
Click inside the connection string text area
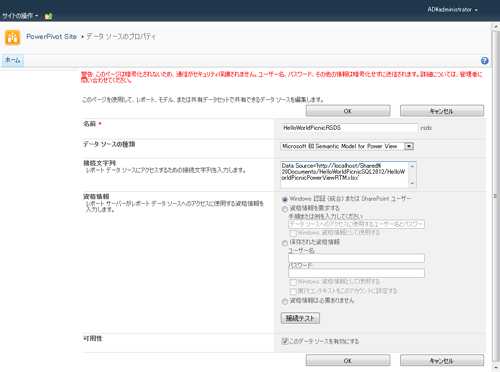coord(345,175)
